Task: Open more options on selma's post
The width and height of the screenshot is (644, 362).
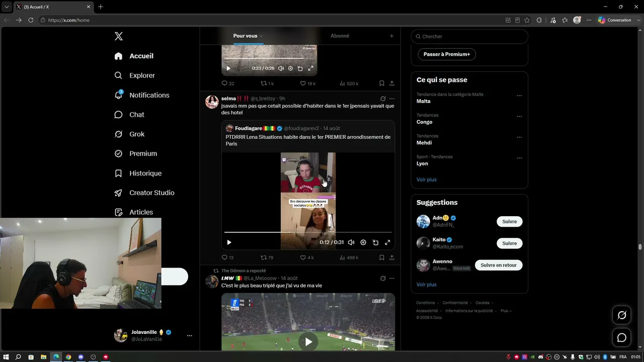Action: 392,99
